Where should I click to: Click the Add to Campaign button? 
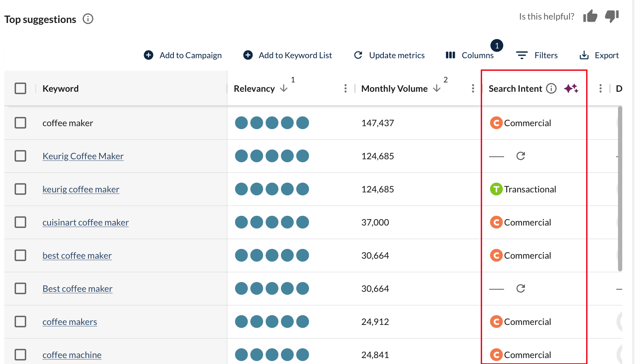(183, 55)
